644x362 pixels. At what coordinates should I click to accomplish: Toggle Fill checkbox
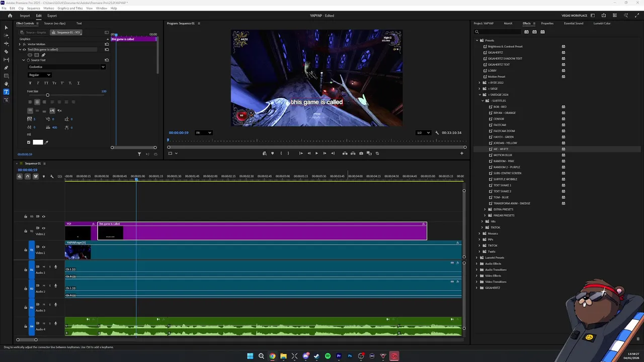(x=29, y=142)
